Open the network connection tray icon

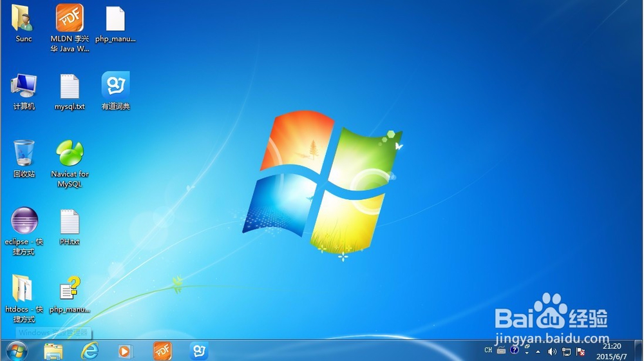click(566, 351)
